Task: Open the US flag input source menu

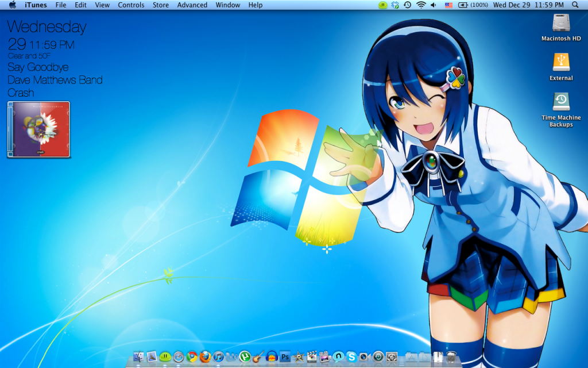Action: pos(448,5)
